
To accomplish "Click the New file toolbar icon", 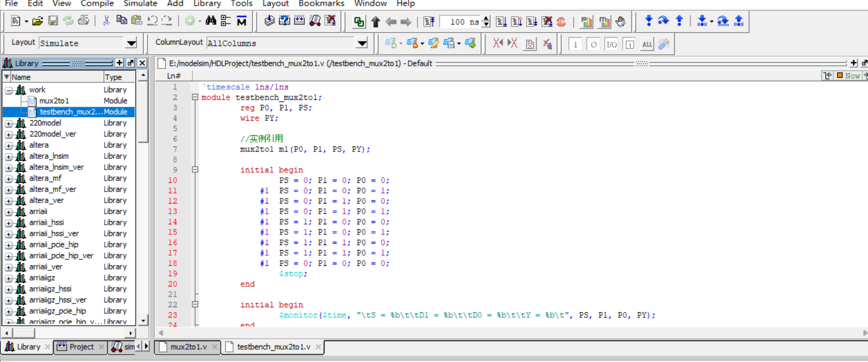I will 15,21.
